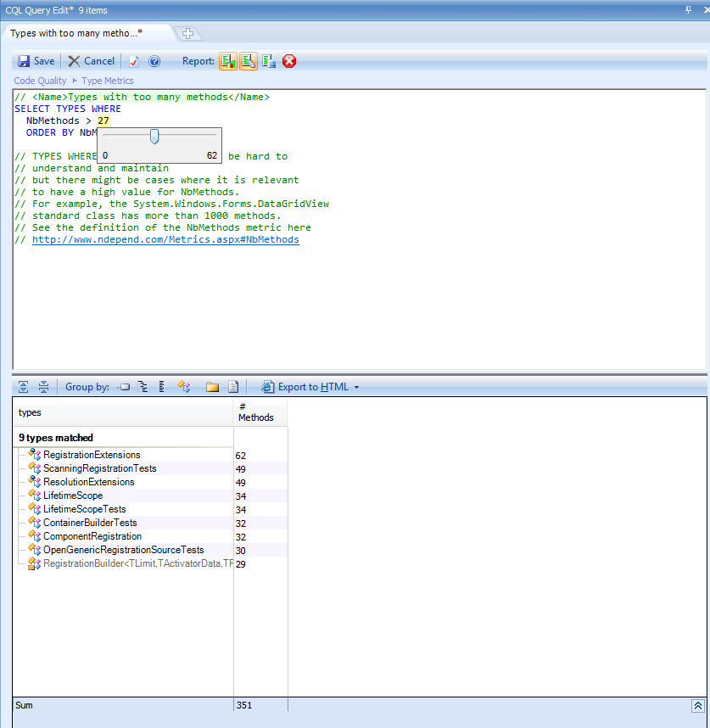Select OpenGenericRegistrationSourceTests row

(150, 550)
